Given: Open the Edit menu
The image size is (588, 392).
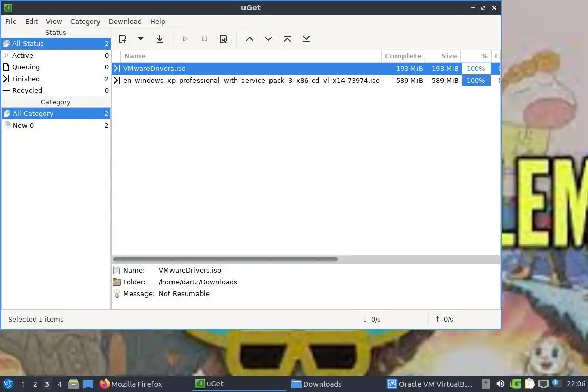Looking at the screenshot, I should point(31,21).
